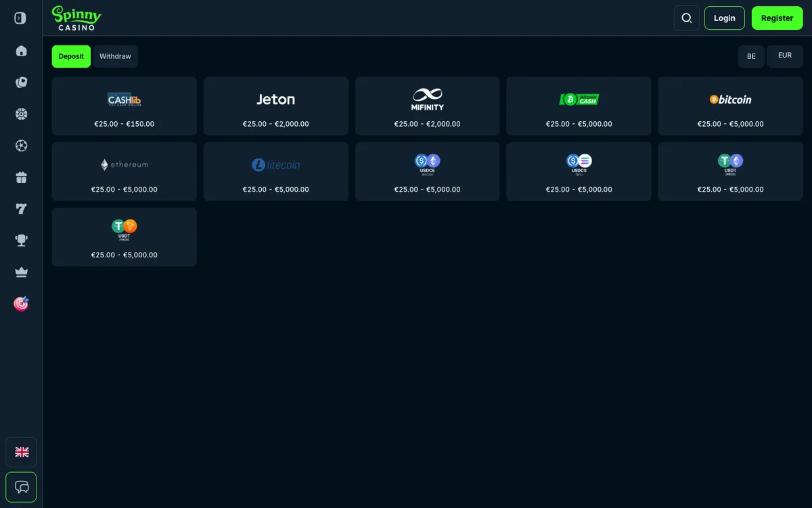Choose the USDT Tron-logo payment method
Viewport: 812px width, 508px height.
pyautogui.click(x=125, y=237)
